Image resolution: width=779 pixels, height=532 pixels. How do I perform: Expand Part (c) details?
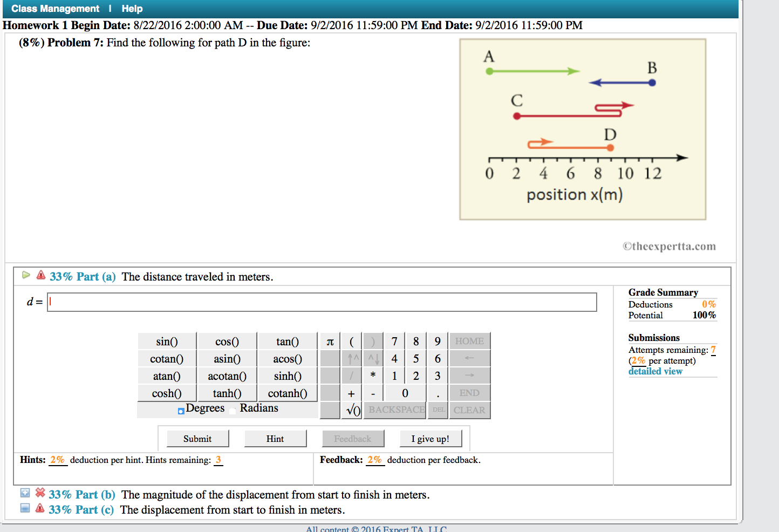pyautogui.click(x=25, y=508)
